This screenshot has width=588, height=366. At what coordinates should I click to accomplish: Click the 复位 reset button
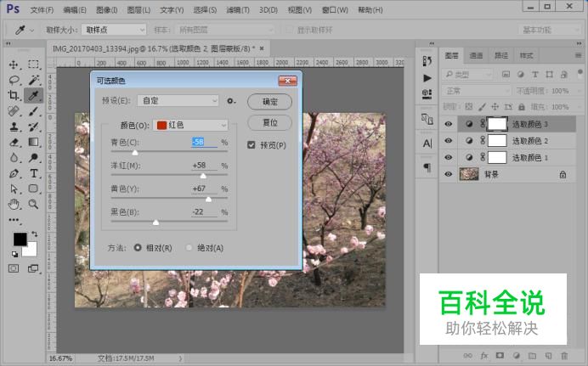pyautogui.click(x=269, y=122)
